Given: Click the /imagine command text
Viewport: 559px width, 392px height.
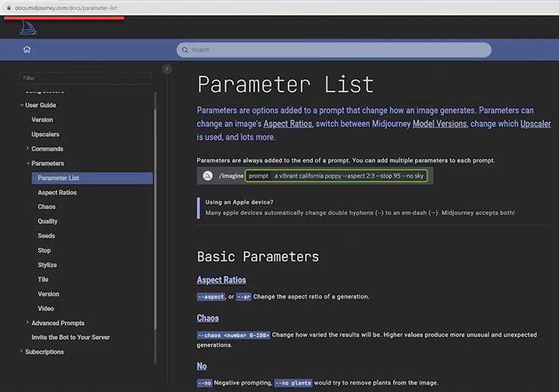Looking at the screenshot, I should coord(231,176).
